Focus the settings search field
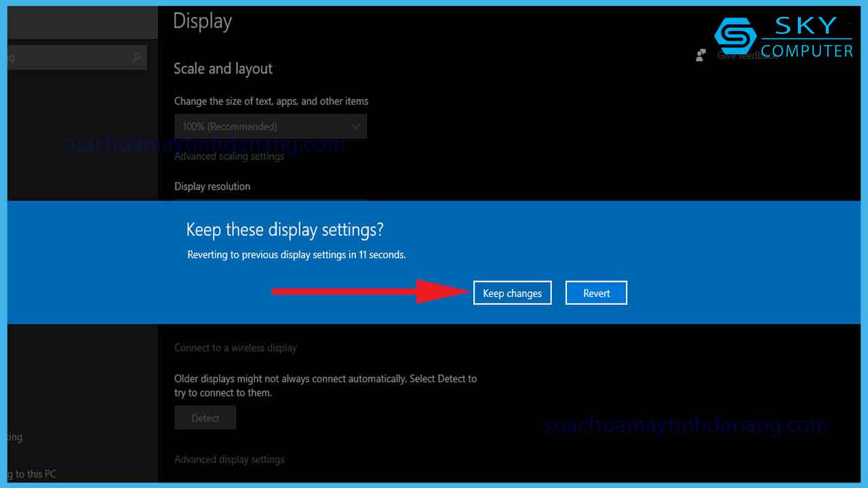 click(77, 58)
